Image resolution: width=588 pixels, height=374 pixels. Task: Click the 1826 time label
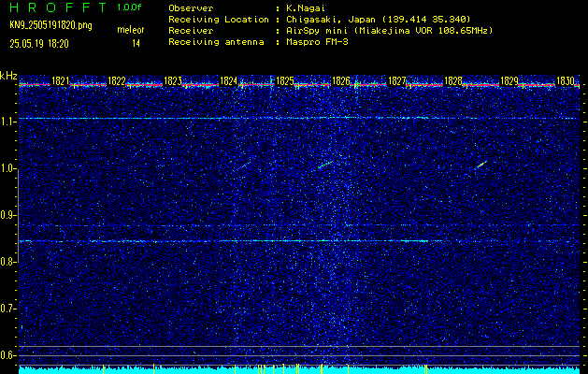(x=341, y=81)
